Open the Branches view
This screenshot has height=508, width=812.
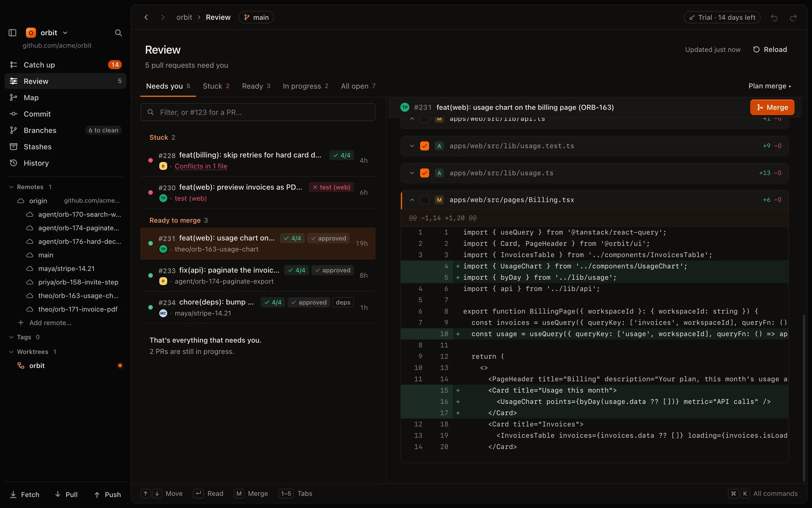[65, 130]
